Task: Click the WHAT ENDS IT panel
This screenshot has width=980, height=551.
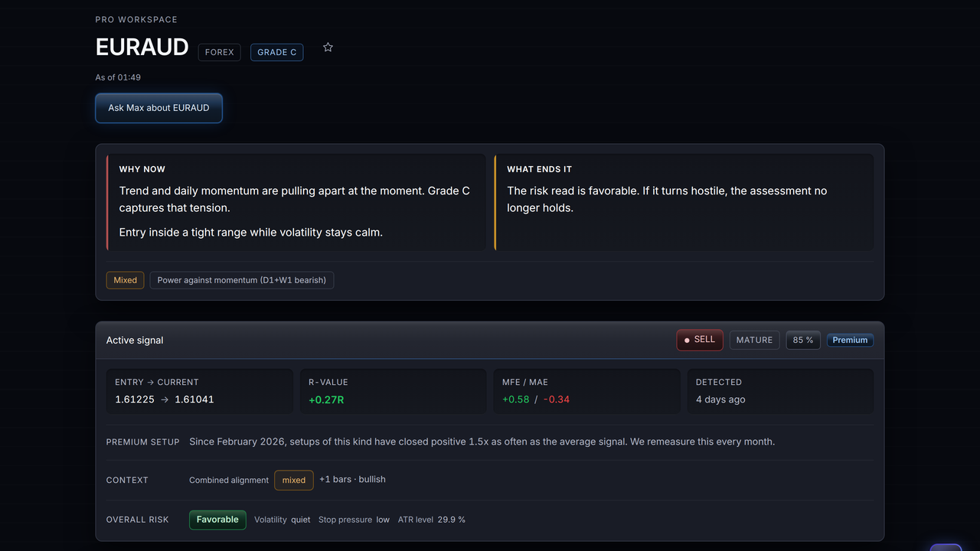Action: pyautogui.click(x=684, y=202)
